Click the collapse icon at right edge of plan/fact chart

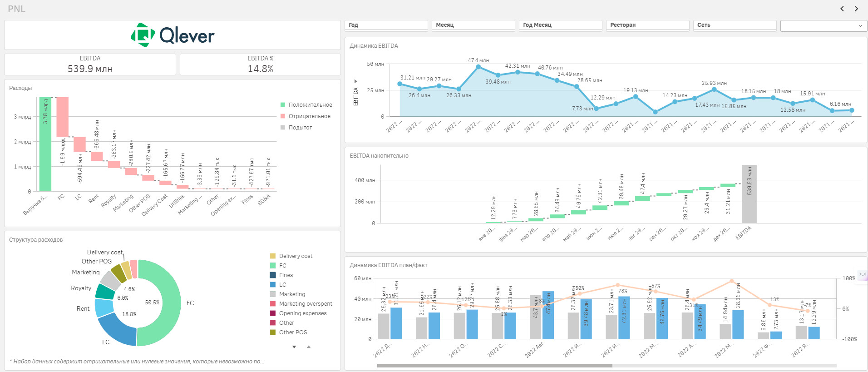[863, 274]
